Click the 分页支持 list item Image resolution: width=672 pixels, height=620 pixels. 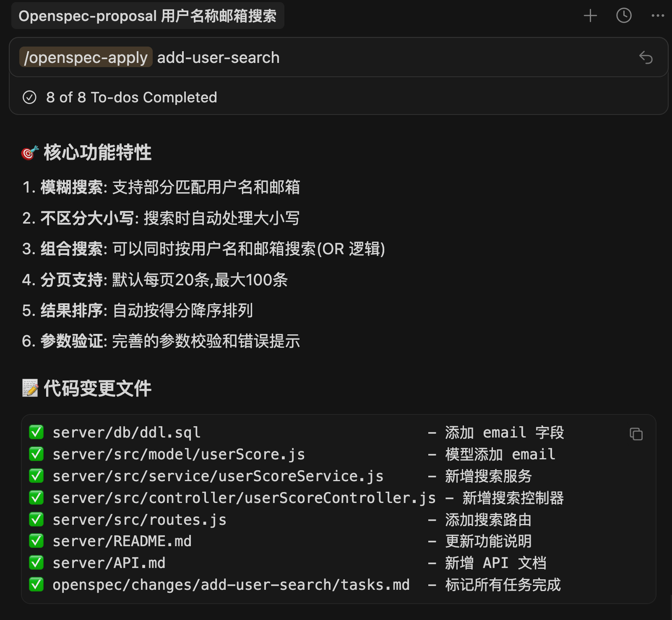coord(155,280)
